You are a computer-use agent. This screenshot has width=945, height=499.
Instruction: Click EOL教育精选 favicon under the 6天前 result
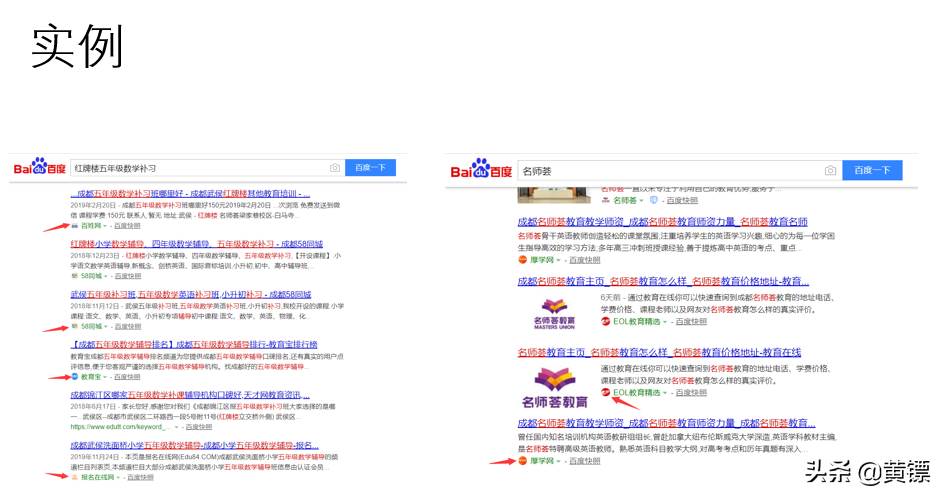[x=605, y=321]
